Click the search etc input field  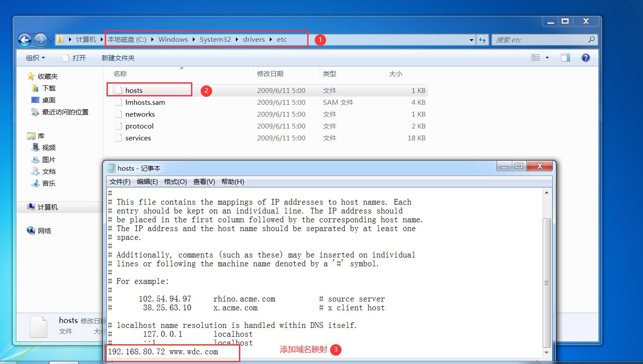540,40
